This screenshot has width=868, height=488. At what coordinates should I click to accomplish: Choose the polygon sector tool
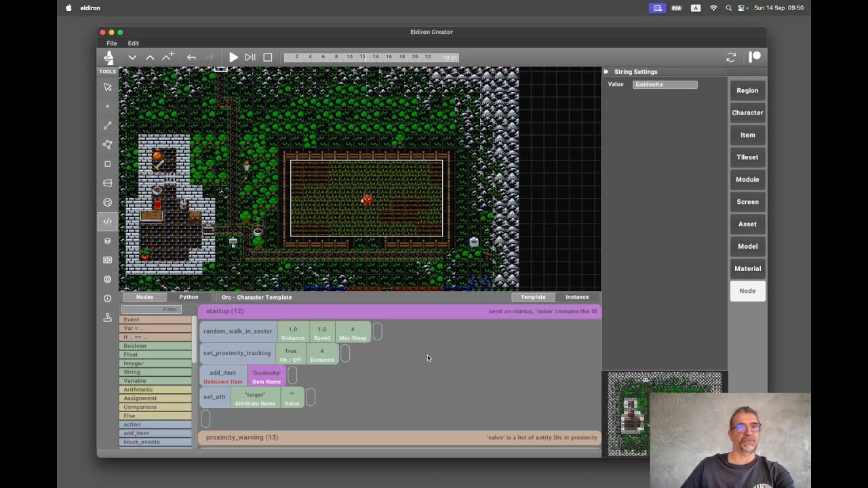[107, 144]
